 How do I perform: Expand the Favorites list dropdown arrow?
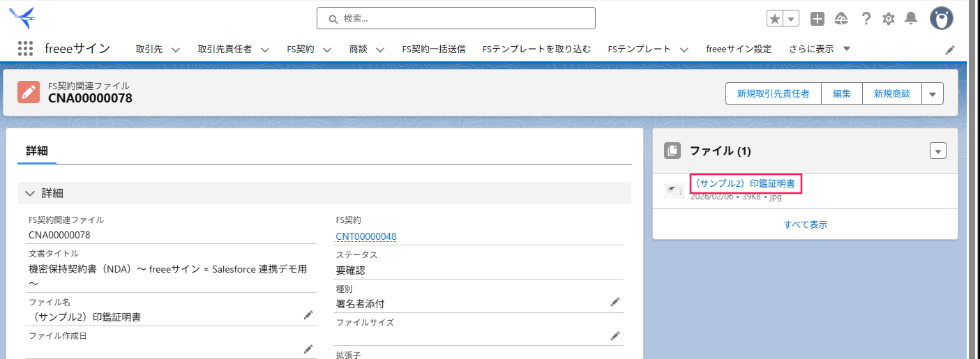point(791,19)
